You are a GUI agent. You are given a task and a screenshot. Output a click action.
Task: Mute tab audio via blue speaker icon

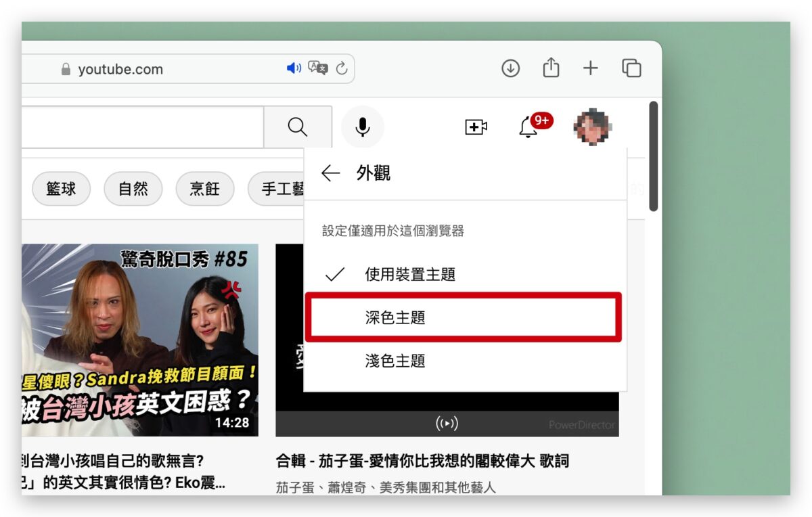click(x=294, y=68)
